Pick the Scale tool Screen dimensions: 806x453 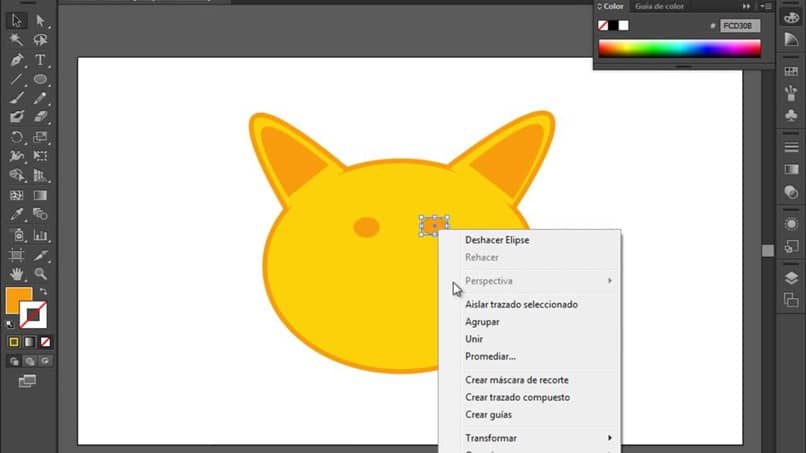[40, 137]
